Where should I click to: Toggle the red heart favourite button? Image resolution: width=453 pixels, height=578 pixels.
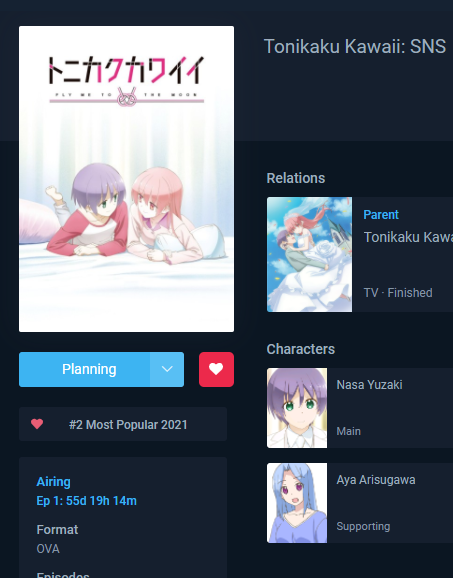tap(216, 369)
